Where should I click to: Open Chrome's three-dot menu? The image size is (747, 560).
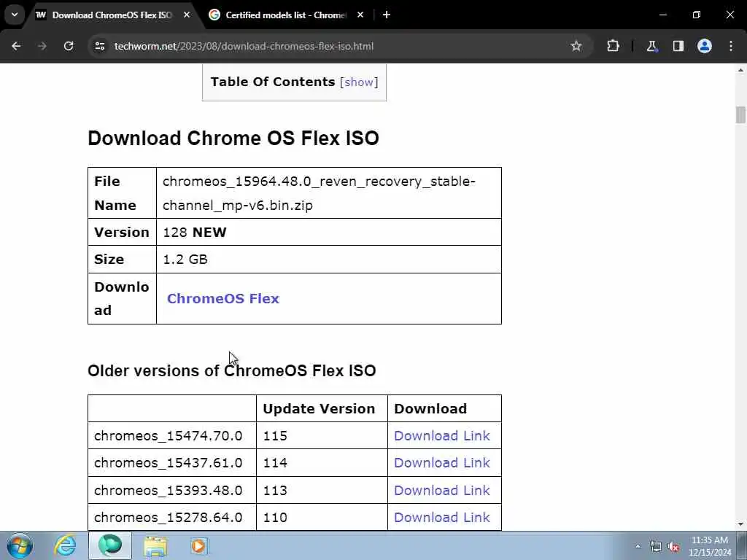click(x=731, y=46)
